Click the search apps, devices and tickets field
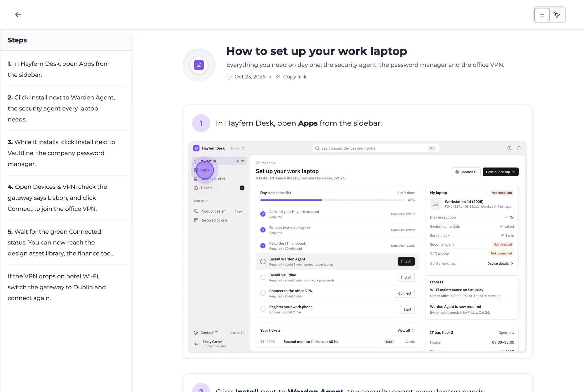 tap(375, 148)
